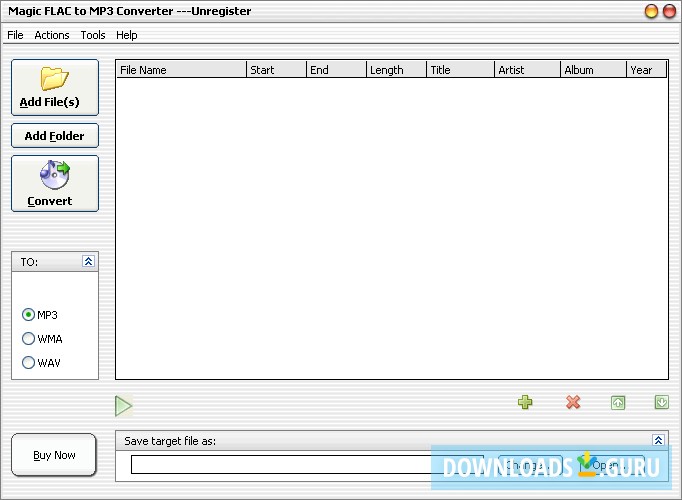Collapse the Save target file as panel
682x500 pixels.
click(x=659, y=440)
